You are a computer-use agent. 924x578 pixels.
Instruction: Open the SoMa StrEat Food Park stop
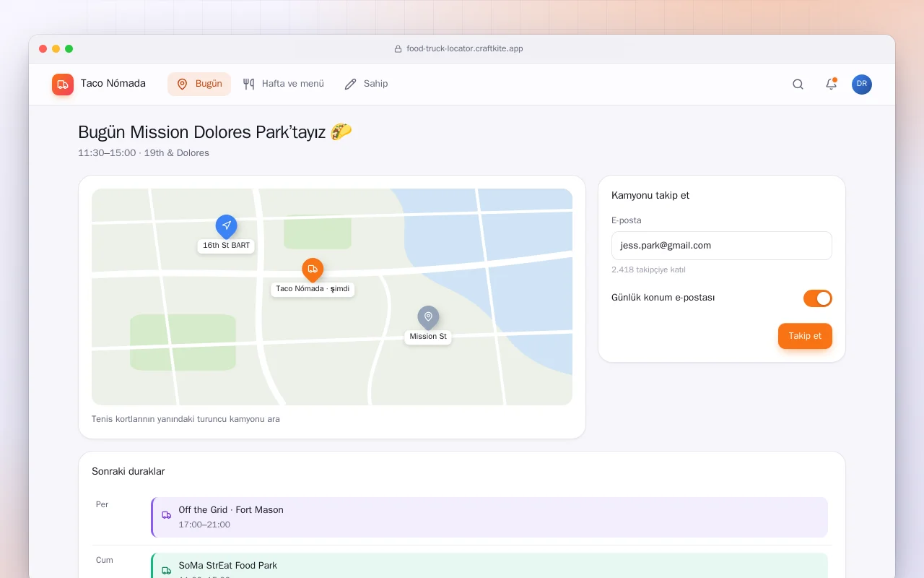coord(489,566)
